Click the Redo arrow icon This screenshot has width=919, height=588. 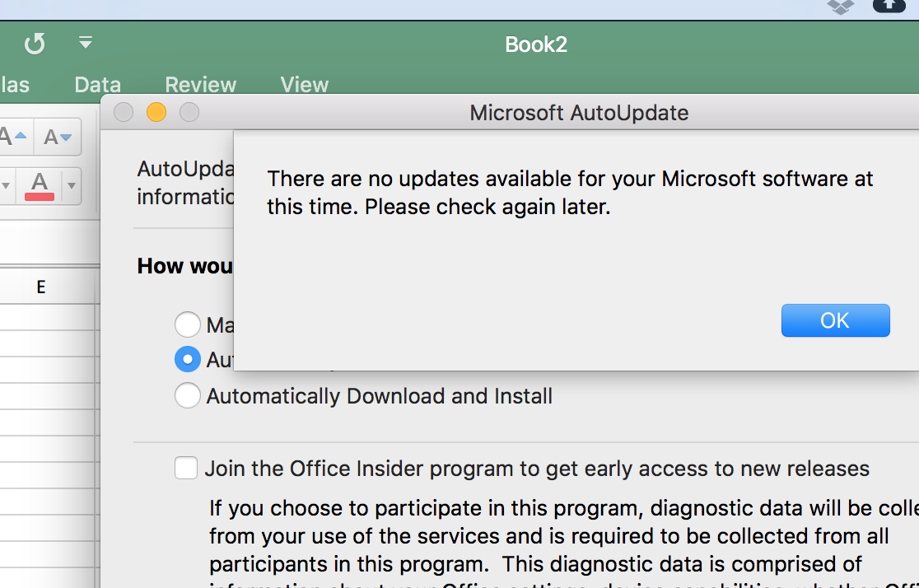point(35,44)
